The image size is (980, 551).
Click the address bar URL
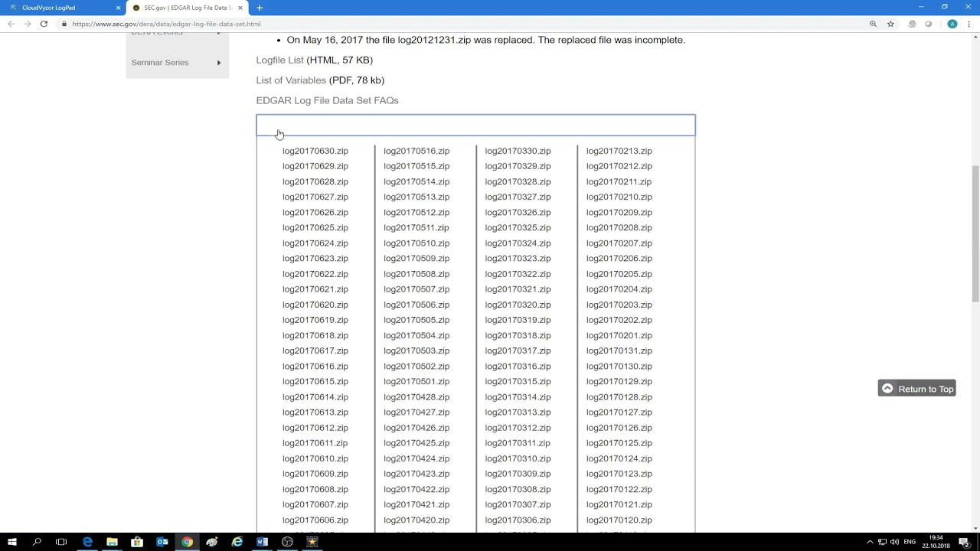(166, 24)
